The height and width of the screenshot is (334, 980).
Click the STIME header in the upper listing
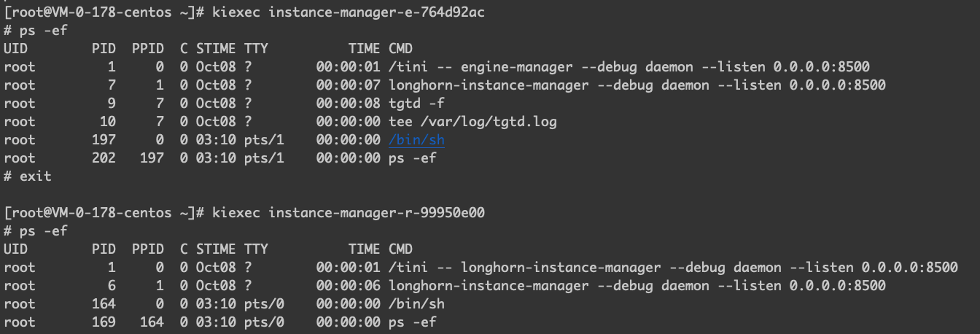click(215, 49)
